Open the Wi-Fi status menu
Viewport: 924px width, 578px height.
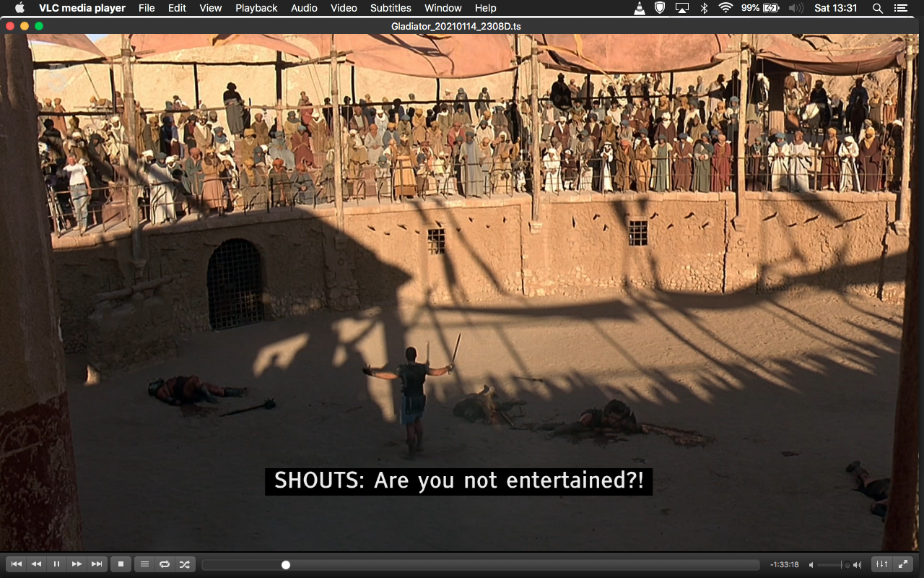725,8
